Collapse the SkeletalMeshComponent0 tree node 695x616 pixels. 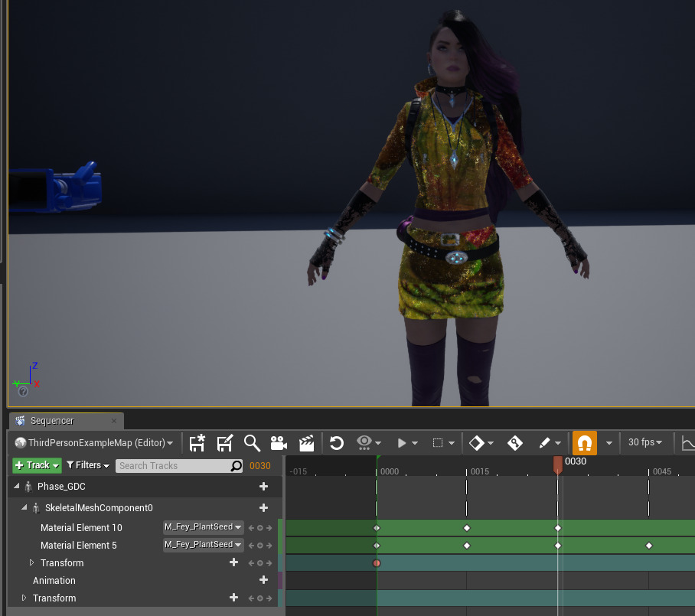point(24,508)
